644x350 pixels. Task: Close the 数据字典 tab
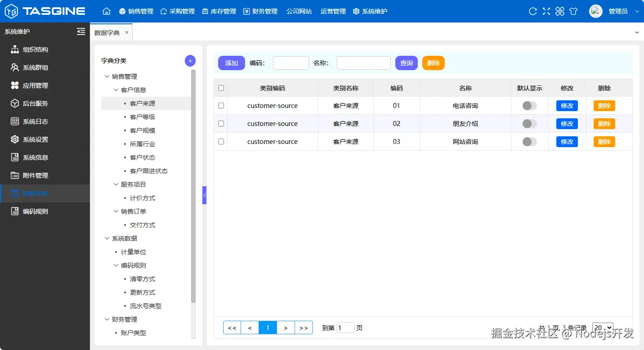pos(126,32)
